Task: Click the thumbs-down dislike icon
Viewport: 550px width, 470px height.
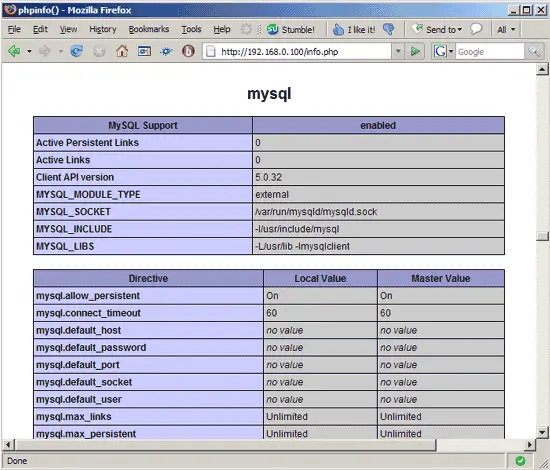Action: [389, 29]
